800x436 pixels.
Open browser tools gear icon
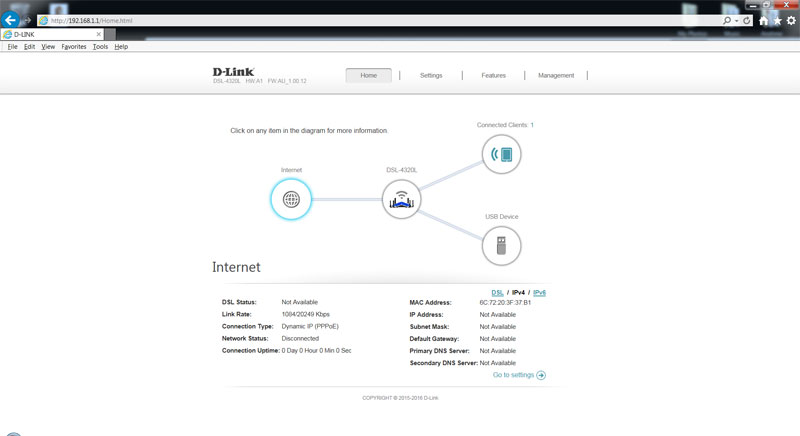click(x=791, y=20)
